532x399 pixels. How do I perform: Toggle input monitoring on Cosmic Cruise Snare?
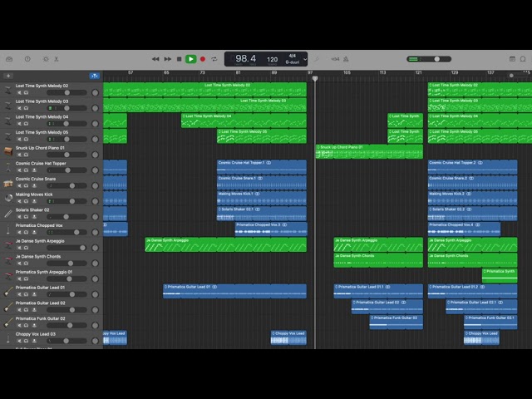pyautogui.click(x=34, y=186)
